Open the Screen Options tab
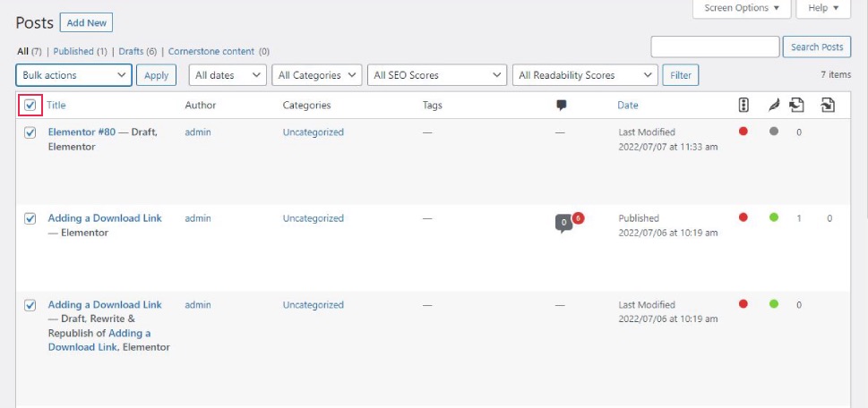The height and width of the screenshot is (408, 868). click(741, 8)
